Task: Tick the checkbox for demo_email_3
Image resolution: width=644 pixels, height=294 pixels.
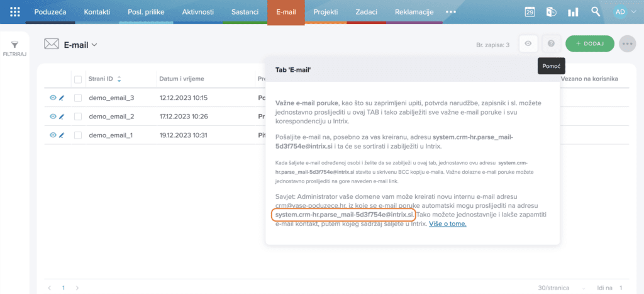Action: click(78, 98)
